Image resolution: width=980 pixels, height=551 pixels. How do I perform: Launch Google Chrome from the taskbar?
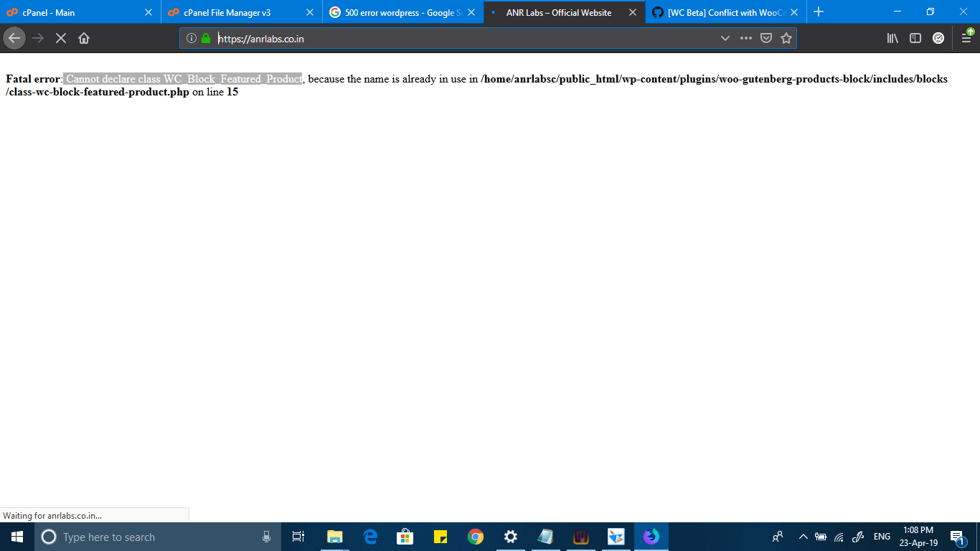476,536
